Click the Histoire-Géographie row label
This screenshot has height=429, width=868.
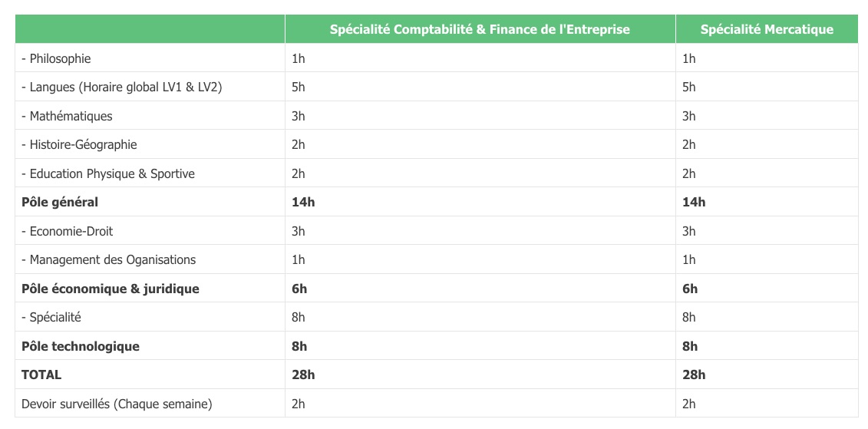[x=79, y=145]
